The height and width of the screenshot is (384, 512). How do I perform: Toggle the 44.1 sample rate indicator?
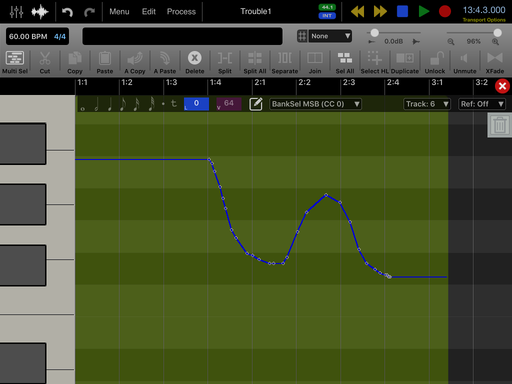pos(327,7)
